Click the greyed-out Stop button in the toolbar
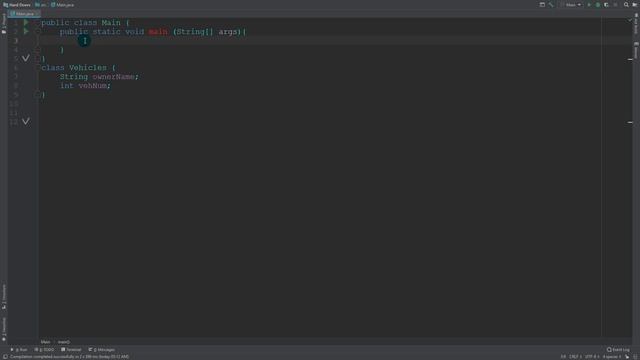The image size is (640, 360). coord(615,5)
